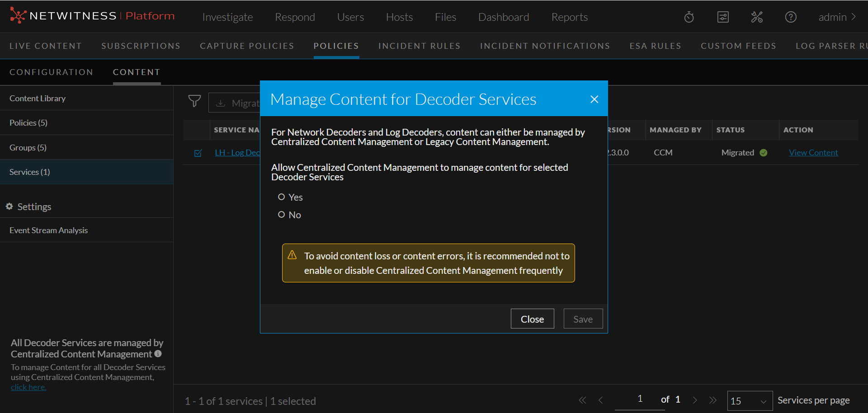The height and width of the screenshot is (413, 868).
Task: Open the admin tools wrench icon
Action: click(757, 17)
